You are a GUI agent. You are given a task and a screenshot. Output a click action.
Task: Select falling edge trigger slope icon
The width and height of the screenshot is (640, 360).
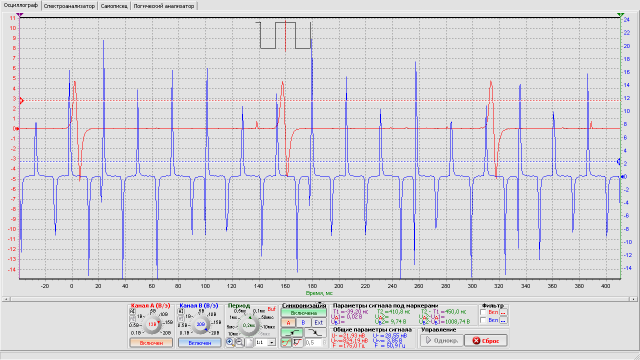[316, 333]
